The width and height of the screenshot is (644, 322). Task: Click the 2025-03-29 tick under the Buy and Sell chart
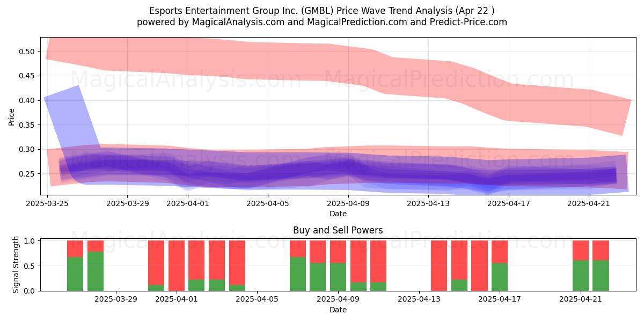(x=116, y=300)
